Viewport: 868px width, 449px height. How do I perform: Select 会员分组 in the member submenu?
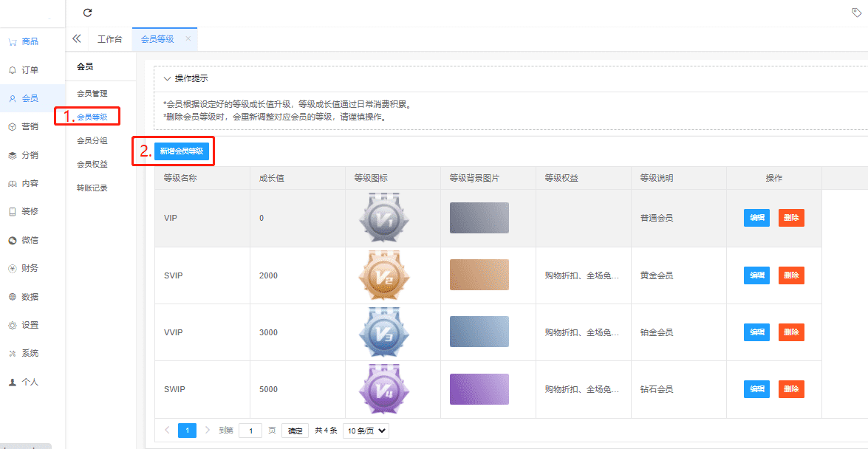pos(92,140)
